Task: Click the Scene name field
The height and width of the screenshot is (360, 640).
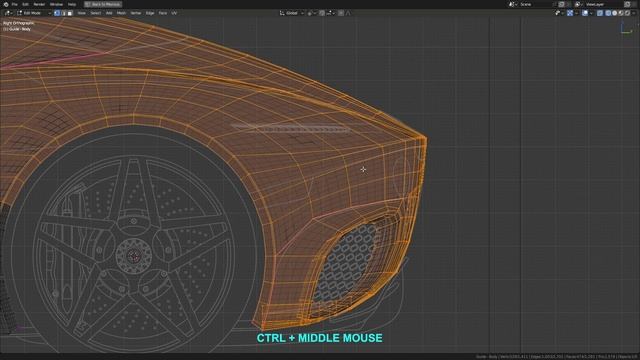Action: pos(536,4)
